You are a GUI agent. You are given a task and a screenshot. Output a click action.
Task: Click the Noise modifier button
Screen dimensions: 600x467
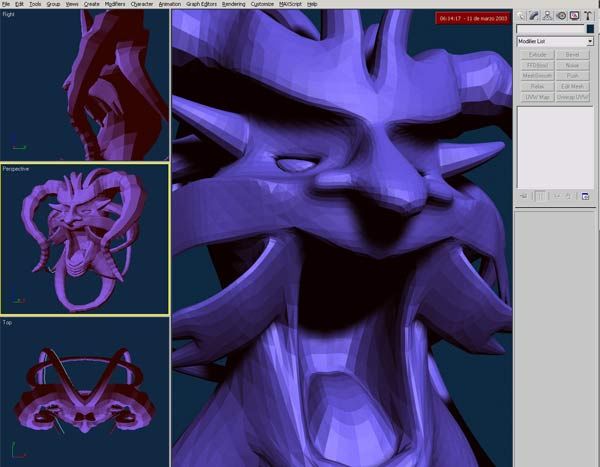click(572, 65)
